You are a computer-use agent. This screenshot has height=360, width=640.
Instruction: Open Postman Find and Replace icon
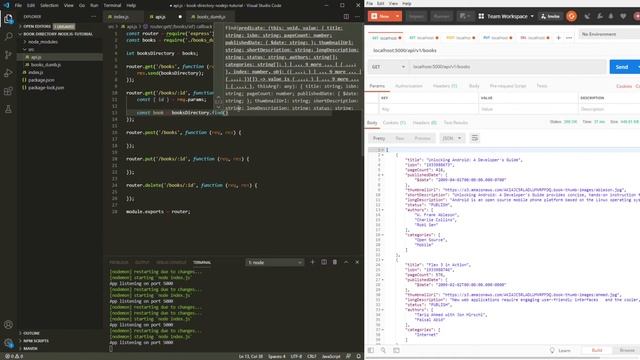[383, 350]
